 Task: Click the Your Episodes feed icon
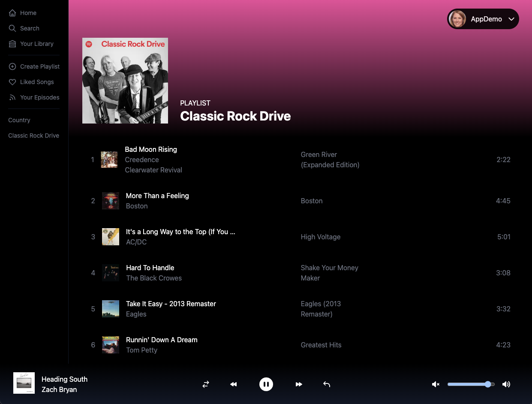(12, 97)
